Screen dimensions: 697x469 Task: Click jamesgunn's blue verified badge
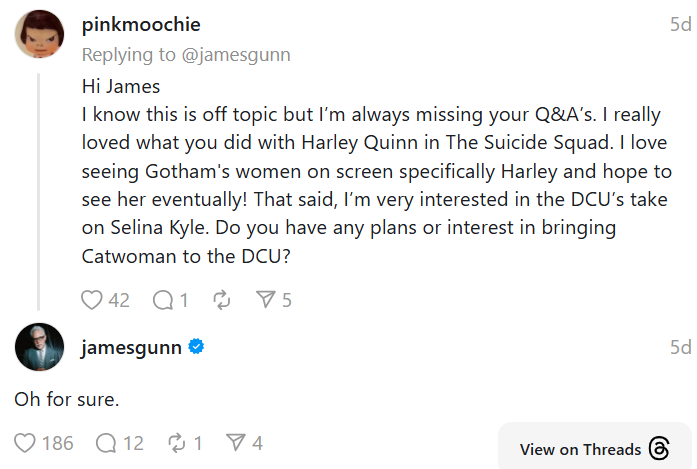pyautogui.click(x=197, y=347)
